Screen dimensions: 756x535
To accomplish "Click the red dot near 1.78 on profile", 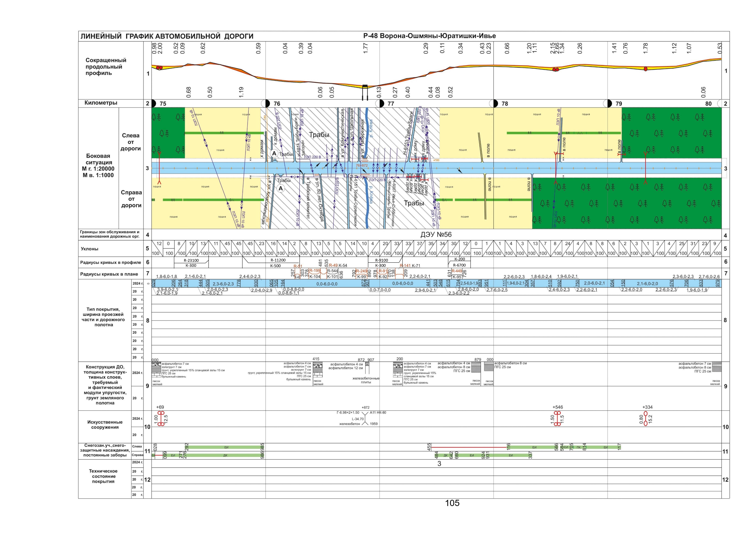I will pos(646,69).
